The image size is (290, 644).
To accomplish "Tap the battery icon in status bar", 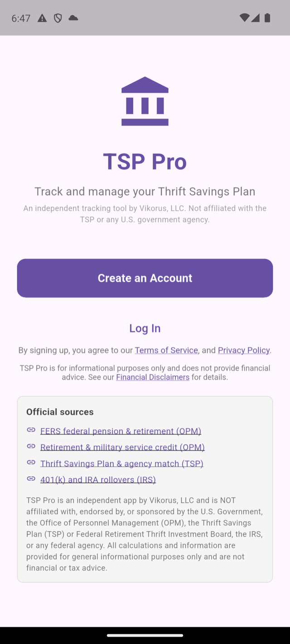I will click(x=267, y=18).
